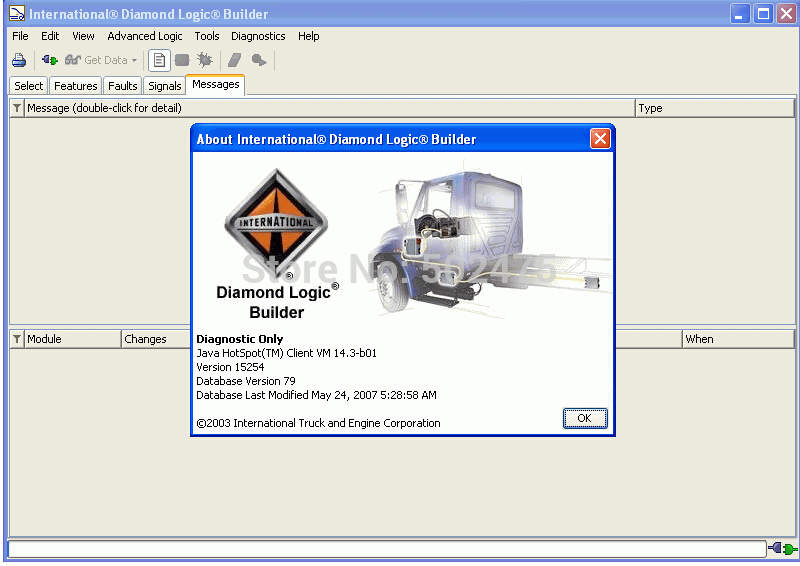Open the Get Data dropdown arrow
This screenshot has height=566, width=800.
[x=134, y=60]
